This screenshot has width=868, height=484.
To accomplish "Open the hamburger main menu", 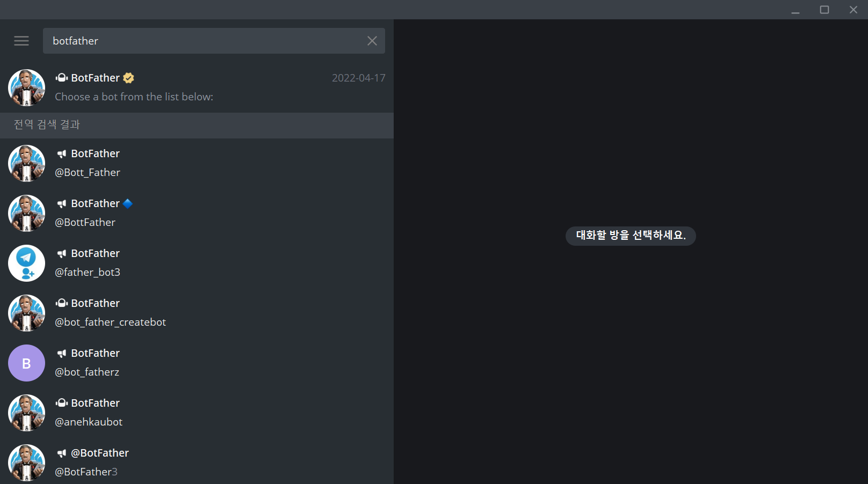I will pos(21,41).
